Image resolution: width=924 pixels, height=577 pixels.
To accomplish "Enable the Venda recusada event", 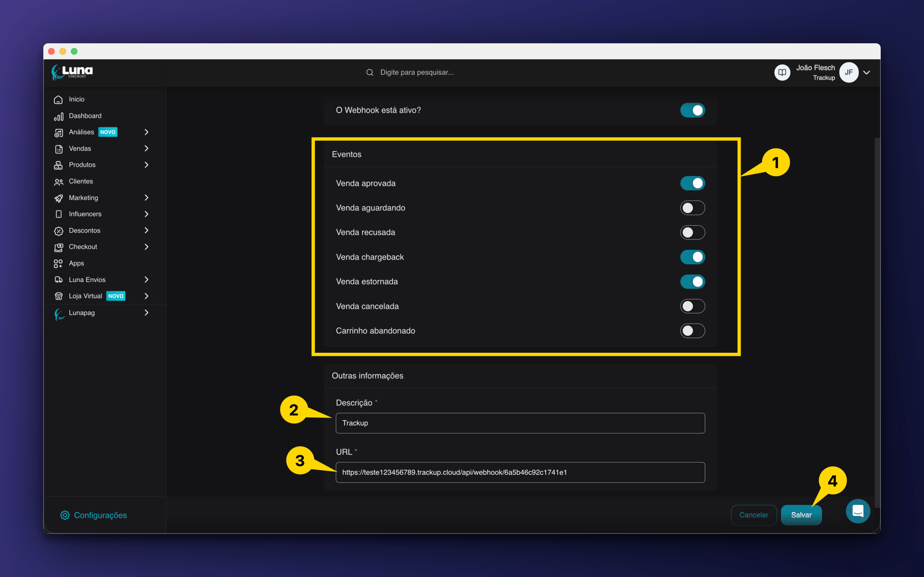I will 692,232.
